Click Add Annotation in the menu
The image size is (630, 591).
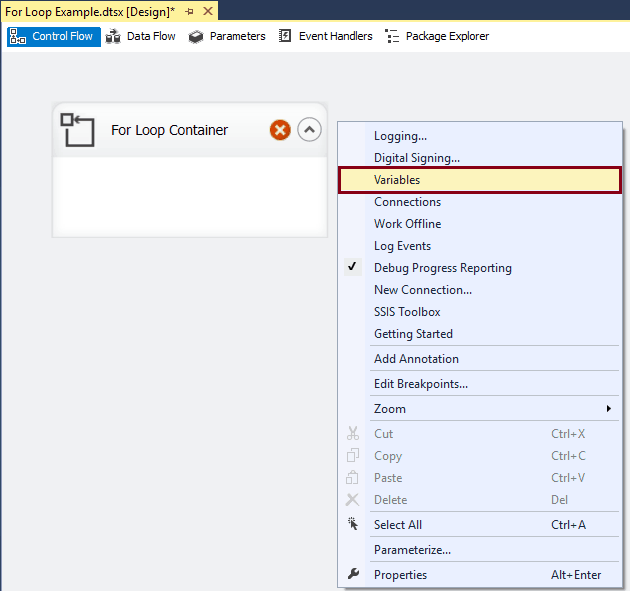[416, 359]
